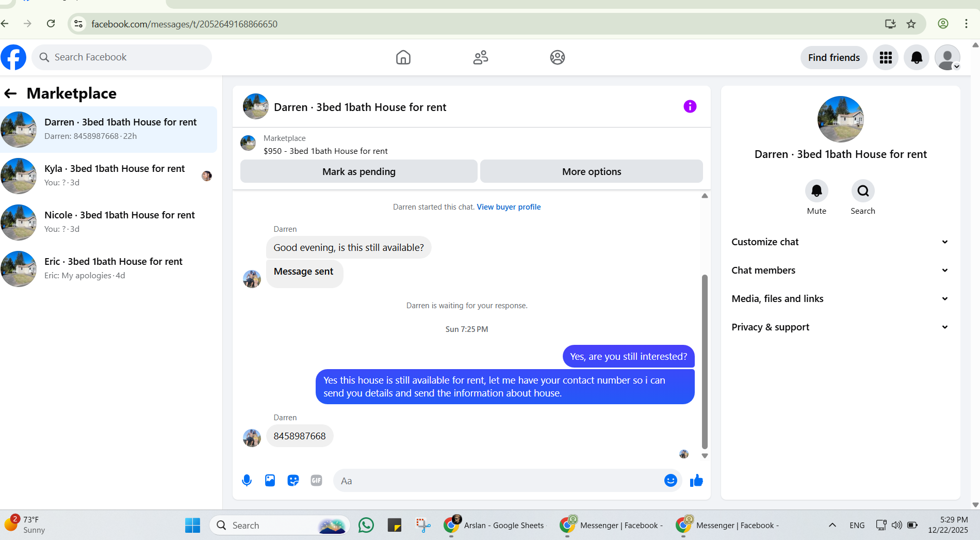This screenshot has width=980, height=540.
Task: Click the voice clip microphone icon
Action: tap(247, 481)
